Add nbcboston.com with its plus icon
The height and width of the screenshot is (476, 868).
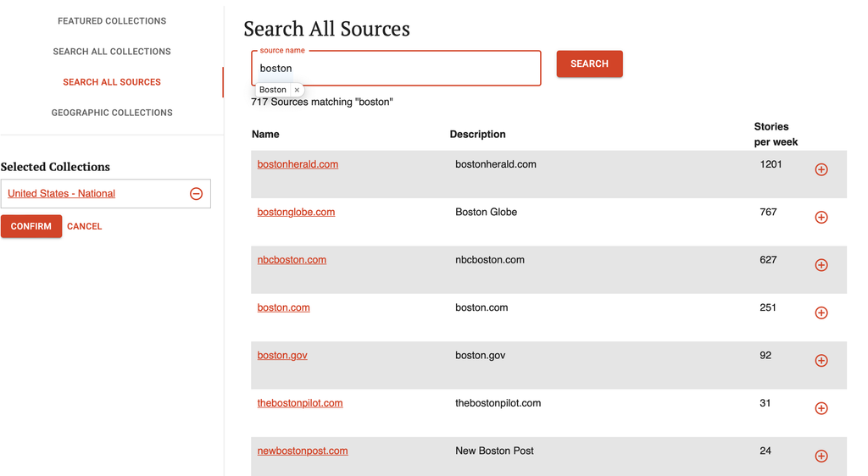[821, 265]
